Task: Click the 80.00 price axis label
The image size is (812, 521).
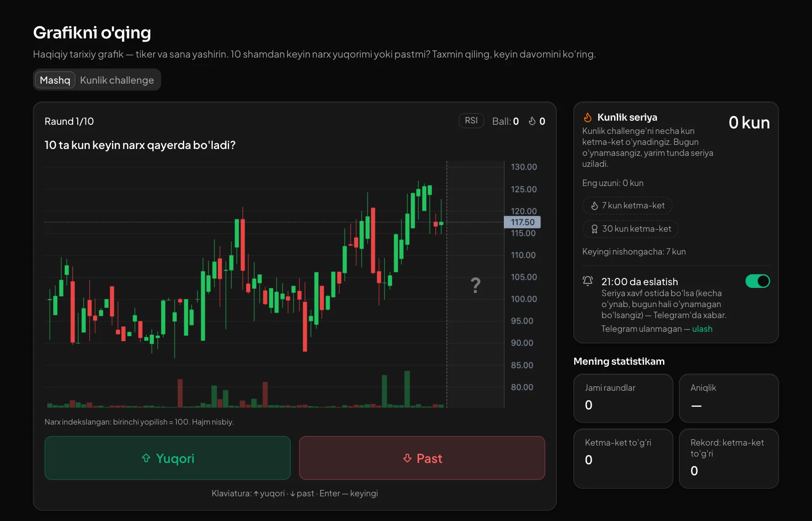Action: click(522, 387)
